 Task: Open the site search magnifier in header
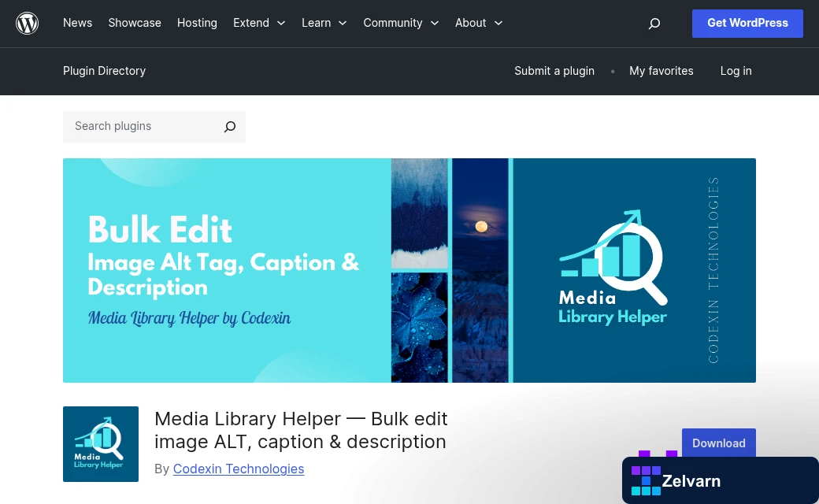click(654, 24)
